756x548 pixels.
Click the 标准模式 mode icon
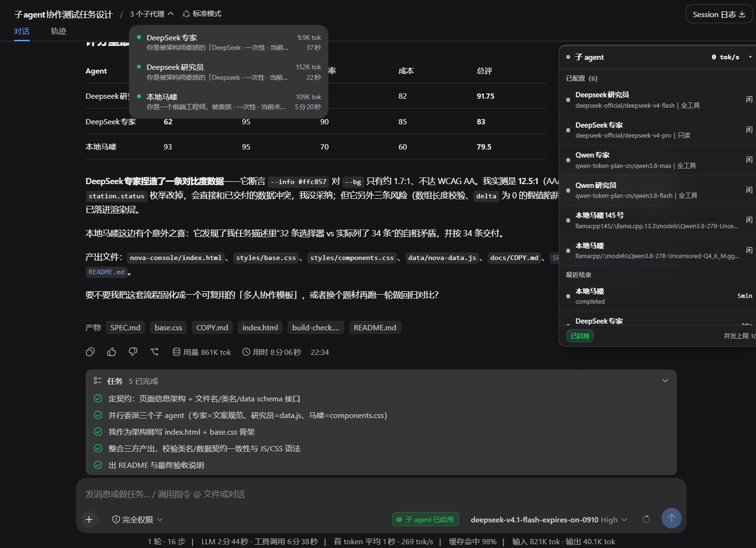point(186,14)
